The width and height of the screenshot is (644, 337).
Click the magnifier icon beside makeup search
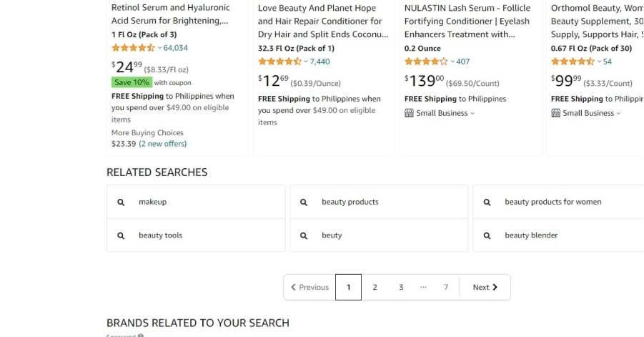click(121, 202)
